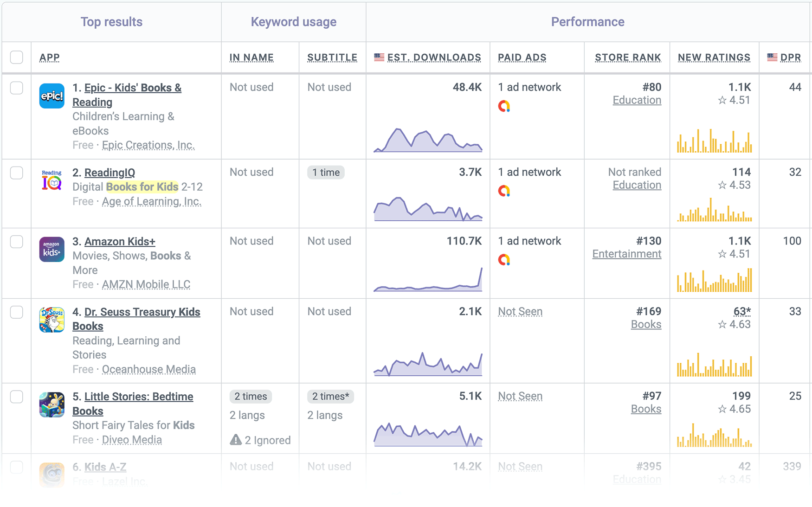Image resolution: width=812 pixels, height=507 pixels.
Task: Click the star rating 4.53 for ReadingIQ
Action: point(734,185)
